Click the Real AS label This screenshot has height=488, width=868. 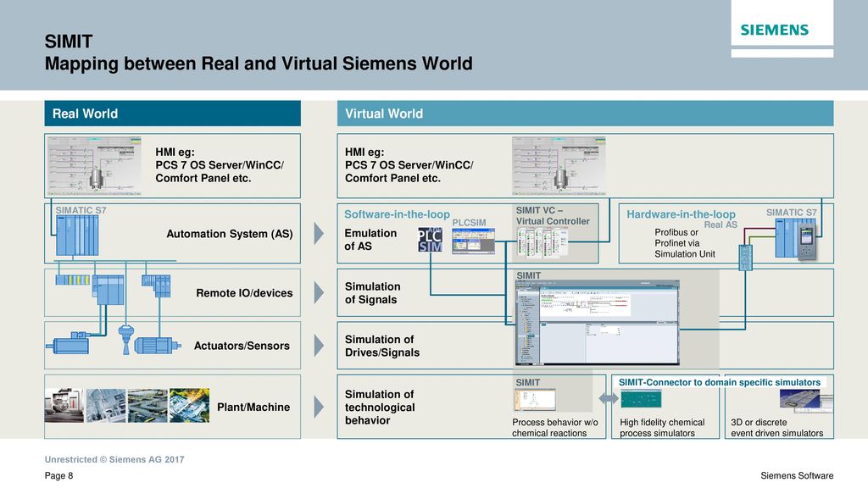coord(721,225)
